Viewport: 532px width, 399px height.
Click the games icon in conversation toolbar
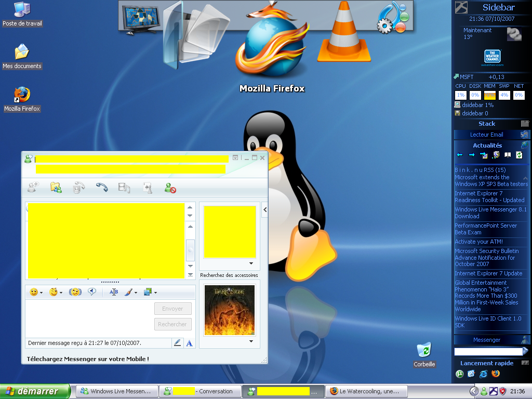pos(148,188)
